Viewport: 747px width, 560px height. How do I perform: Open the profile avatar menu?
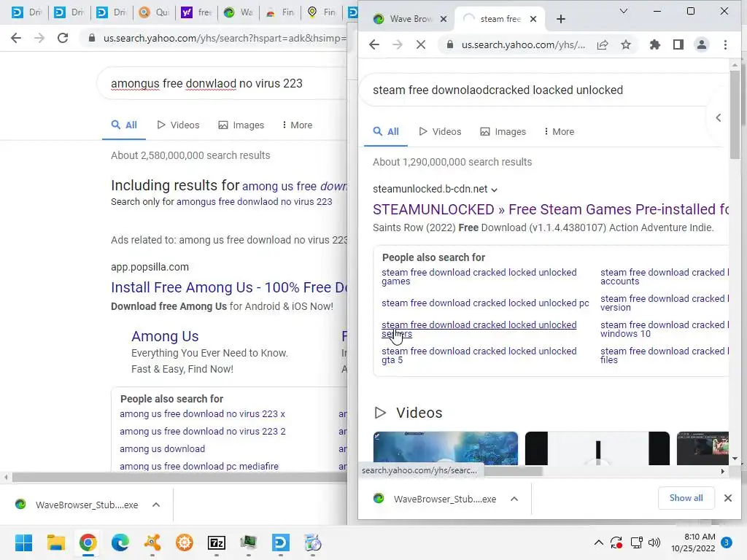tap(702, 44)
